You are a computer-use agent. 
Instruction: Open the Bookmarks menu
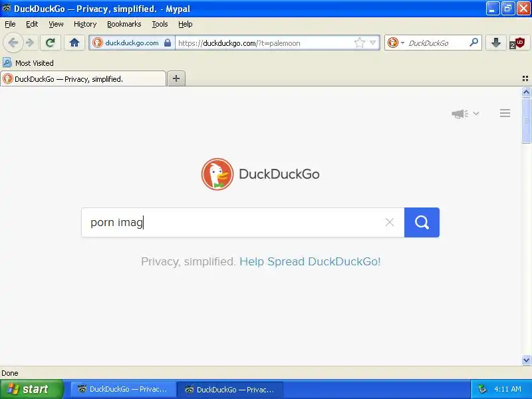124,24
